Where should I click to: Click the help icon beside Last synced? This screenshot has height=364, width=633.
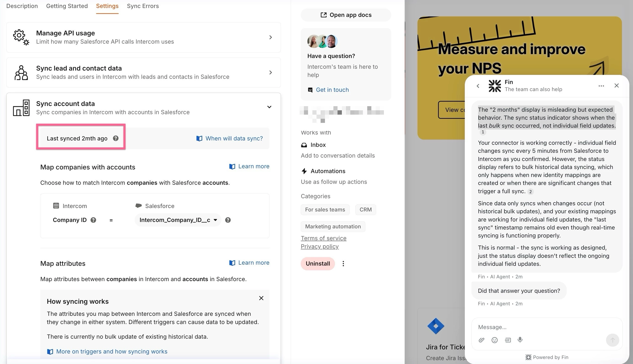coord(116,138)
